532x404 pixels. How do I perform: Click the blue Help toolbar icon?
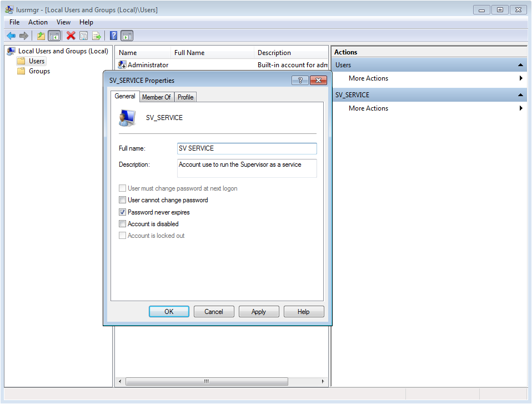[x=113, y=36]
